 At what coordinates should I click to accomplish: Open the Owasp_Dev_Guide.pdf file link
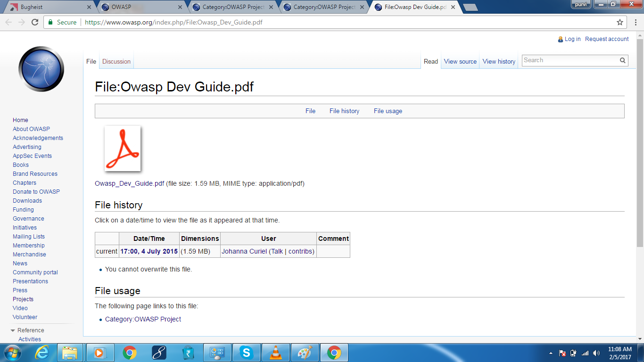[x=129, y=184]
